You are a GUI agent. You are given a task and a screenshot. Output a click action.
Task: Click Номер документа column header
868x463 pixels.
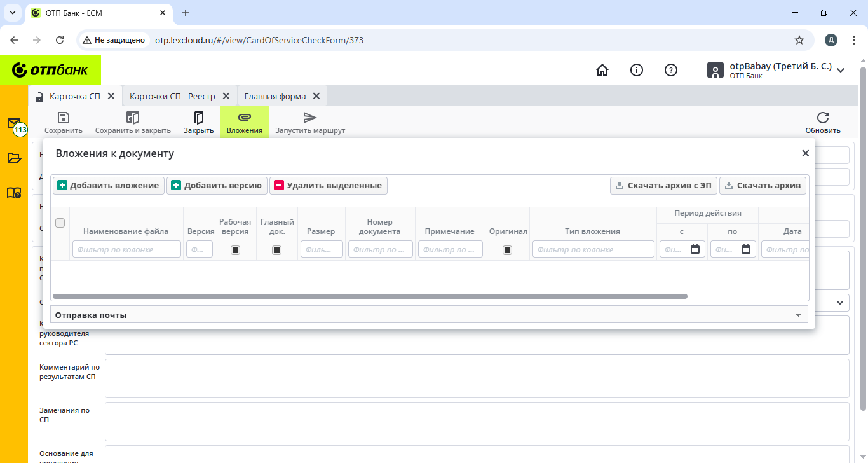coord(380,227)
